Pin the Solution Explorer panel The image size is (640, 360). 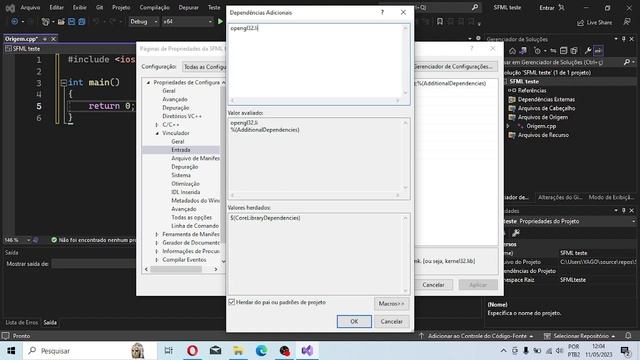pos(624,39)
